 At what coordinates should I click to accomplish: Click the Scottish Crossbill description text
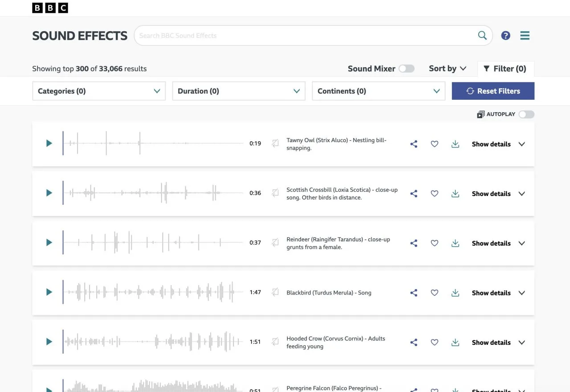[342, 193]
